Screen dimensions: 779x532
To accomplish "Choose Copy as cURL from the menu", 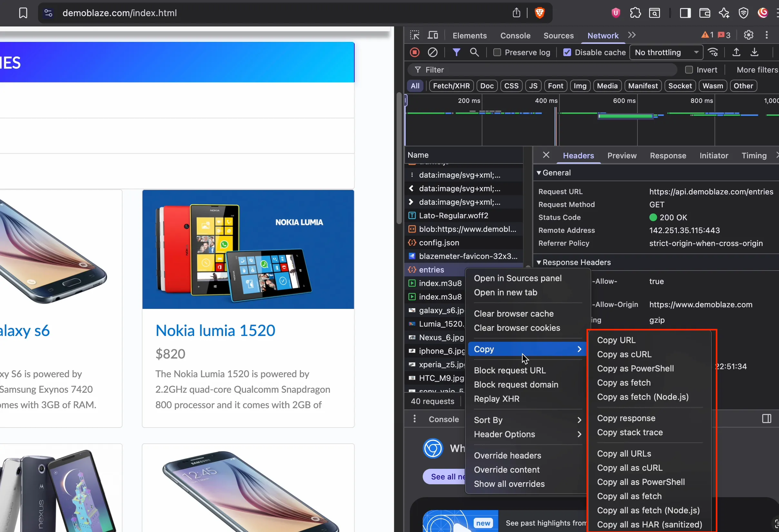I will [x=624, y=354].
